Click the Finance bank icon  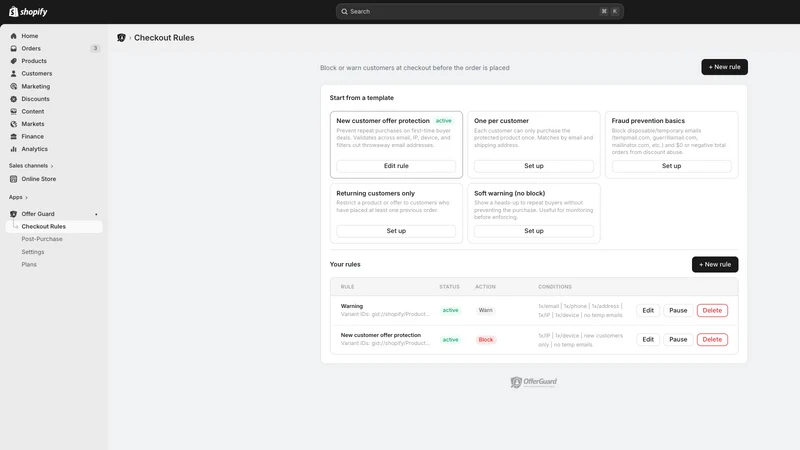click(x=13, y=136)
